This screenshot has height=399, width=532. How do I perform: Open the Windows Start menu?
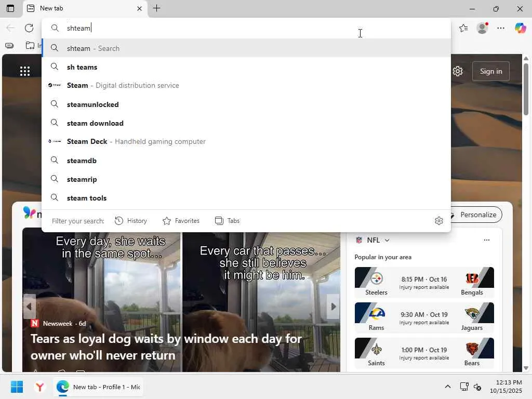17,387
